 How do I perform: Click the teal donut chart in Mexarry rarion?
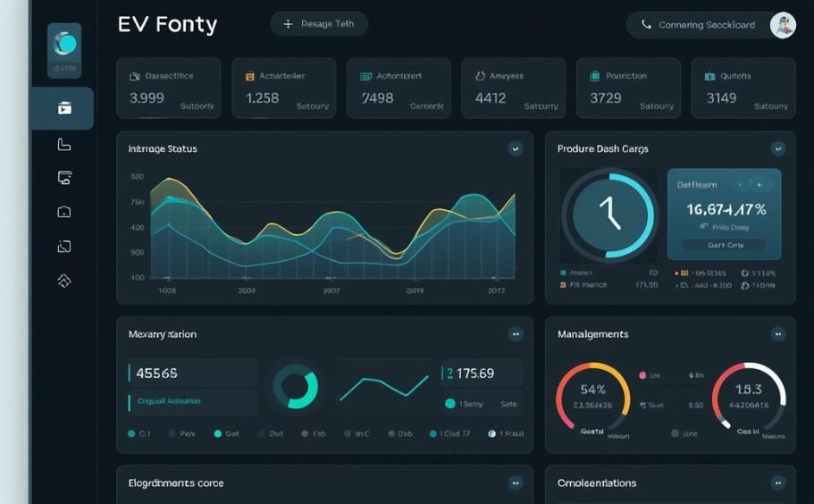(x=296, y=386)
